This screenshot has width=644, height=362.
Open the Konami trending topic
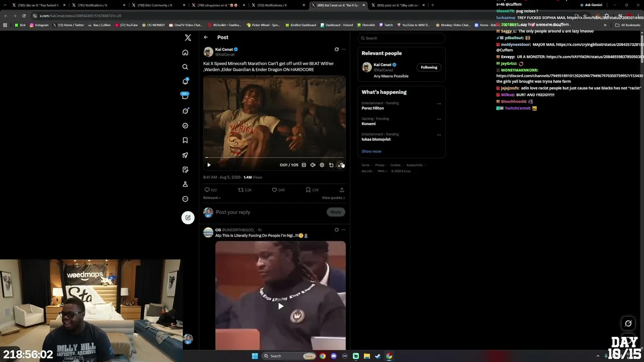click(x=369, y=124)
